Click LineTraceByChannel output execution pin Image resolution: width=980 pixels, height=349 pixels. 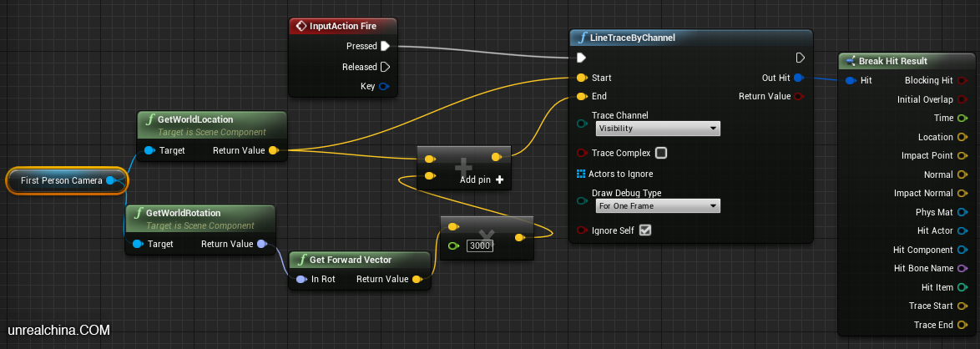tap(800, 58)
